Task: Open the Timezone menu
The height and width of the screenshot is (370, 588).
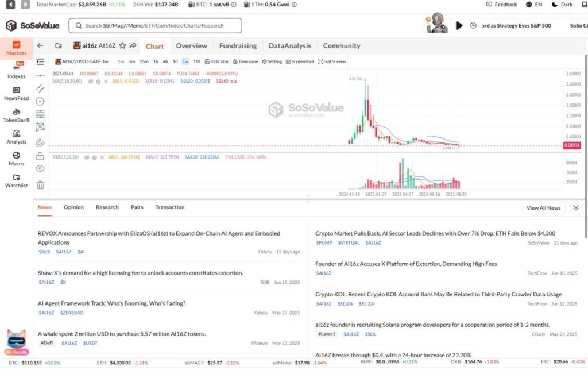Action: pyautogui.click(x=245, y=61)
